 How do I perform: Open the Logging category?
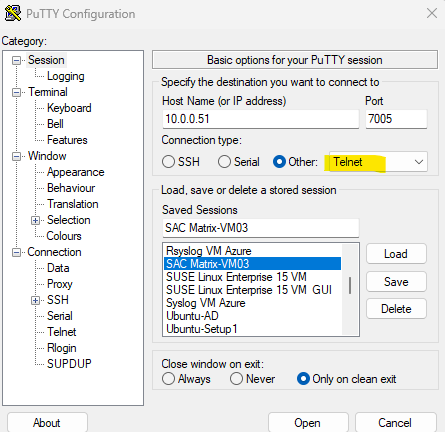[x=66, y=76]
